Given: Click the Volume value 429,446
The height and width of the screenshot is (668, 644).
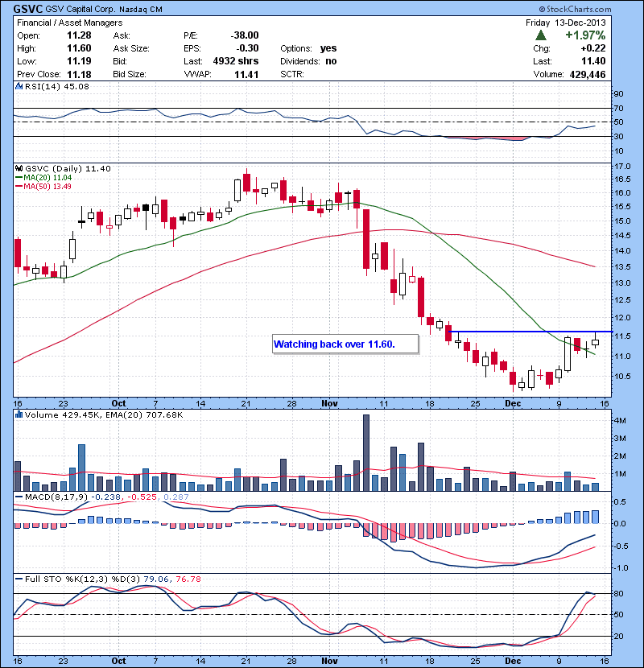Looking at the screenshot, I should click(588, 75).
